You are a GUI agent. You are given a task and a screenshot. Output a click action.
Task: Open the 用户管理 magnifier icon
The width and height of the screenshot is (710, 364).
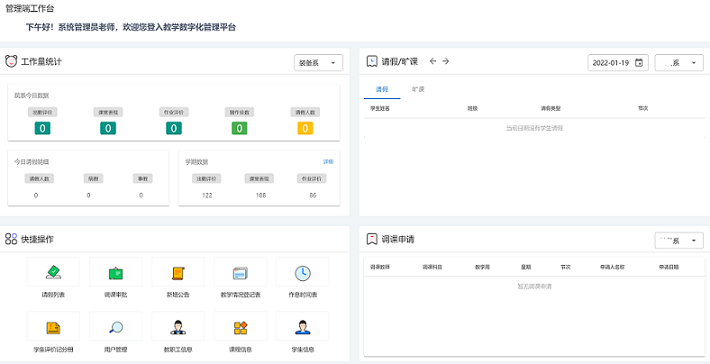coord(115,327)
